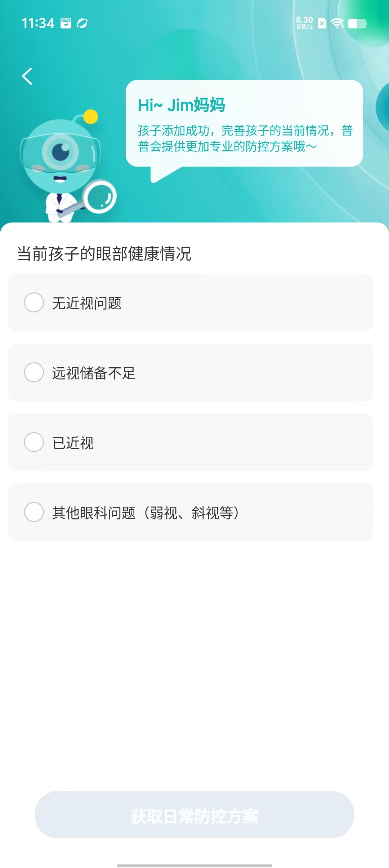Tap the network speed KB/s indicator
Viewport: 389px width, 868px height.
304,23
